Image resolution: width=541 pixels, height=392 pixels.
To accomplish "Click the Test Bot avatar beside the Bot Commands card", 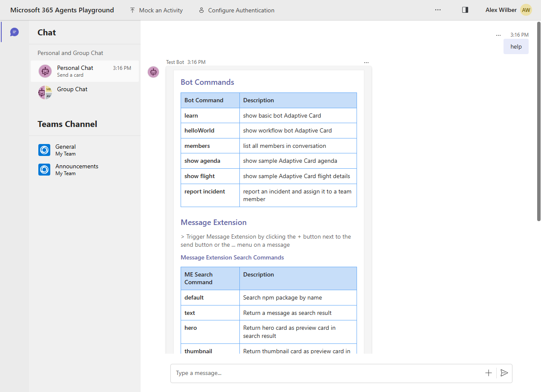I will coord(153,72).
